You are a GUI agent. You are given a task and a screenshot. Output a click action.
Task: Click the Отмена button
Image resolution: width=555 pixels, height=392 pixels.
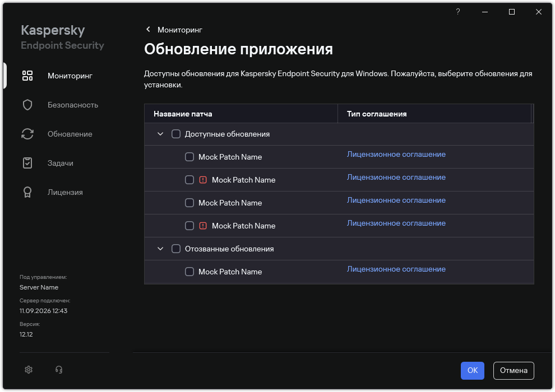click(x=513, y=370)
